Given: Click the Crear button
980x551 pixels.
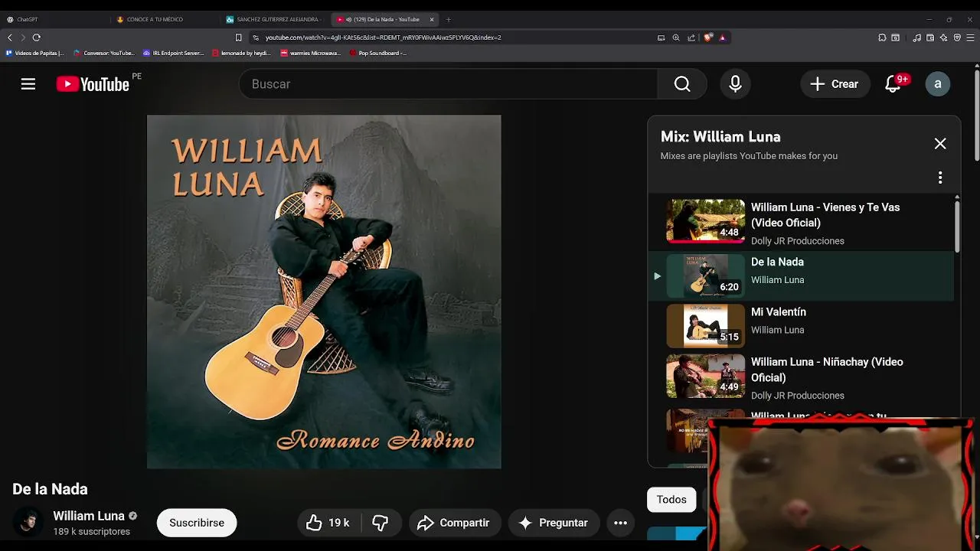Looking at the screenshot, I should pyautogui.click(x=835, y=84).
